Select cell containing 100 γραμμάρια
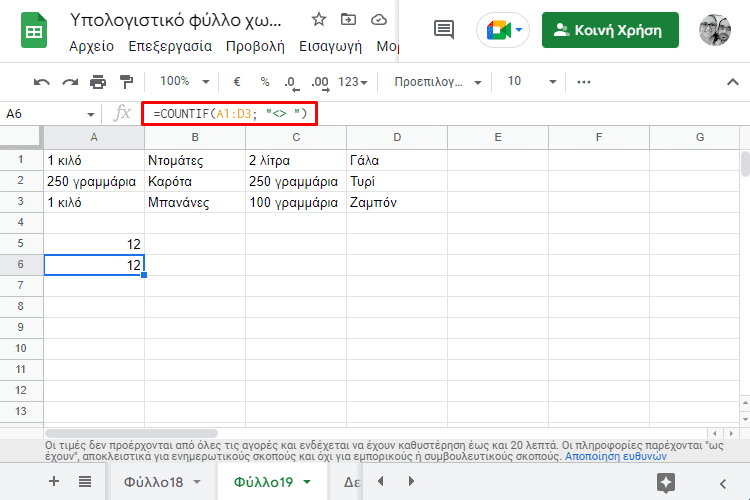The image size is (750, 500). click(x=296, y=202)
